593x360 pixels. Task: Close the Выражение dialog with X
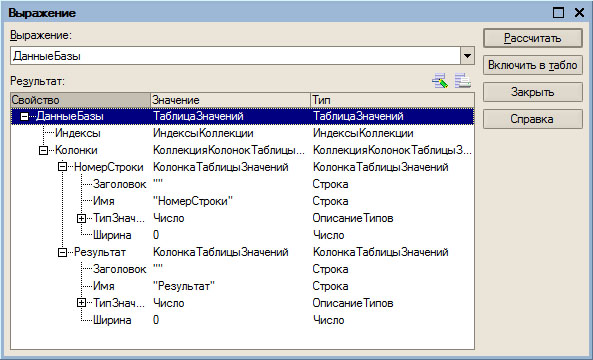[579, 13]
